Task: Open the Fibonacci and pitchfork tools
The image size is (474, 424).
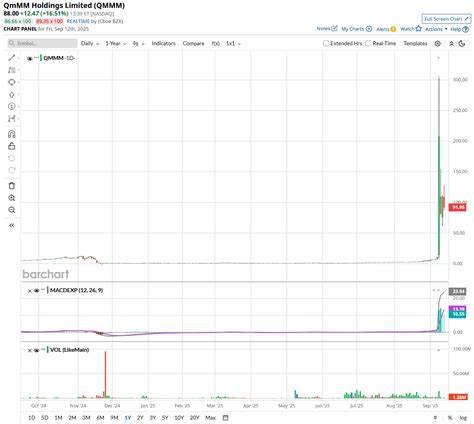Action: click(x=12, y=70)
